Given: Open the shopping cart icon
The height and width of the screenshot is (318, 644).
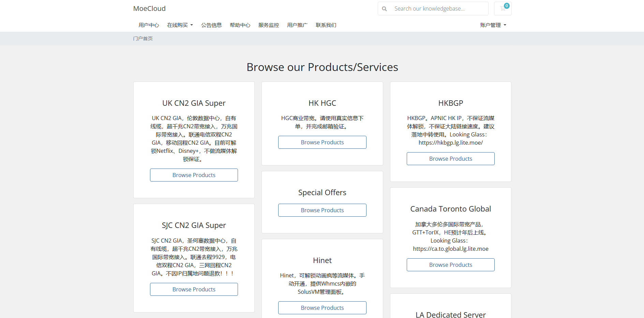Looking at the screenshot, I should pyautogui.click(x=503, y=9).
